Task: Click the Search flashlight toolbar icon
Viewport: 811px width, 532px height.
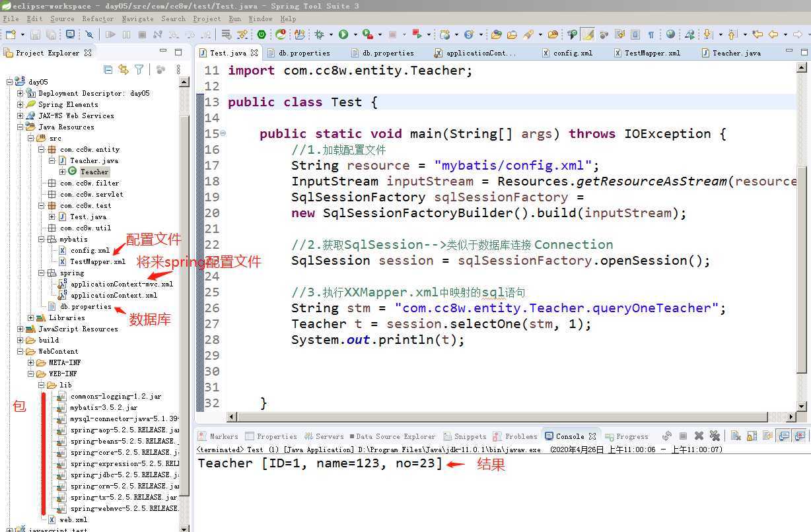Action: [x=528, y=34]
